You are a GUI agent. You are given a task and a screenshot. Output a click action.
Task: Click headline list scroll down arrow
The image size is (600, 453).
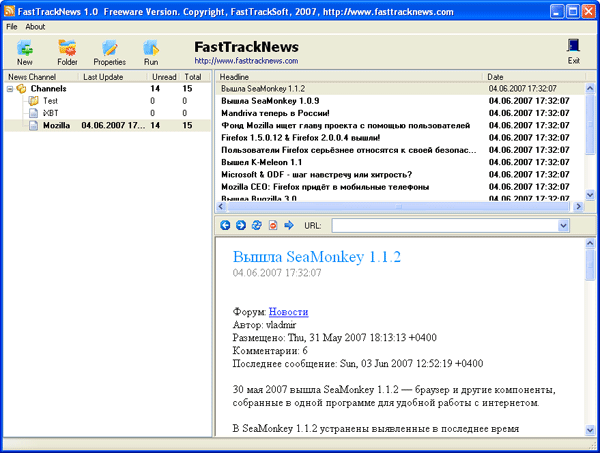coord(590,195)
